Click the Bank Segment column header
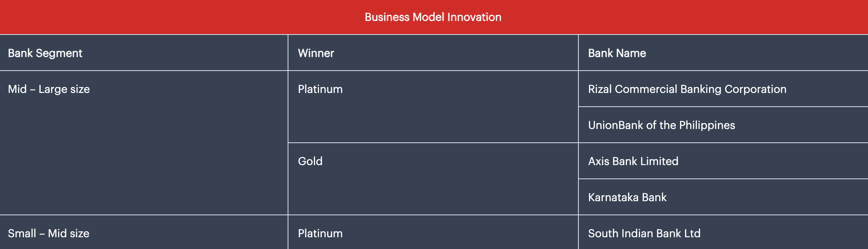Image resolution: width=868 pixels, height=249 pixels. pos(45,53)
